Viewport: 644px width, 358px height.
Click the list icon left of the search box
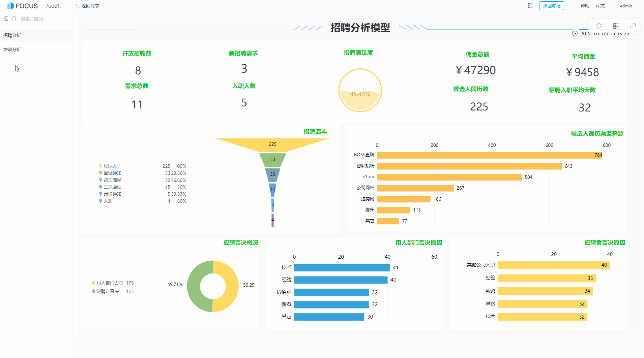(5, 19)
